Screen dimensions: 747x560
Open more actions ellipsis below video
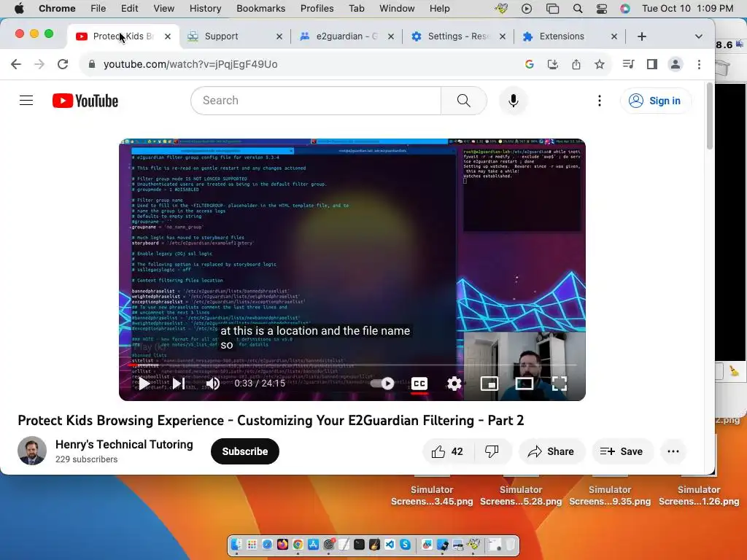point(673,451)
